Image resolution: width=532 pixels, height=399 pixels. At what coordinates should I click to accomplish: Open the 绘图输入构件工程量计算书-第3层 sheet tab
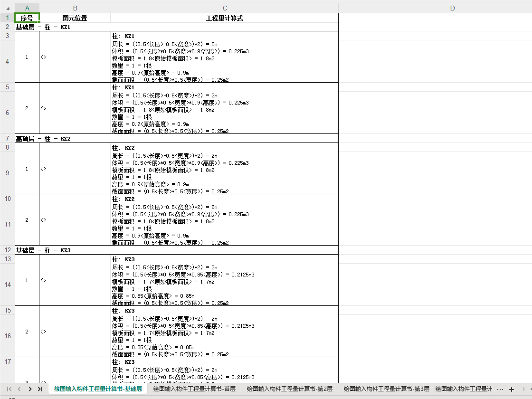[387, 389]
